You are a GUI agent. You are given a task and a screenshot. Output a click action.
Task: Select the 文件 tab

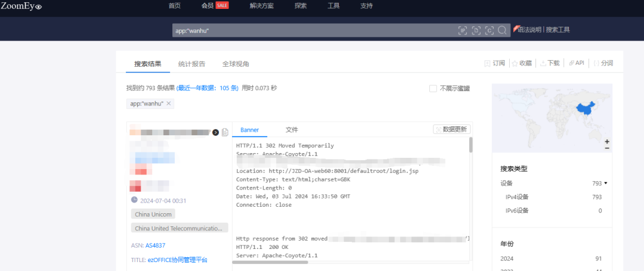click(x=292, y=130)
